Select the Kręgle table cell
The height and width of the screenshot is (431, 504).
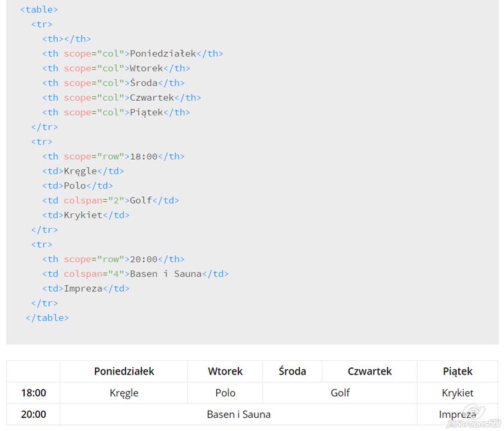(x=124, y=393)
